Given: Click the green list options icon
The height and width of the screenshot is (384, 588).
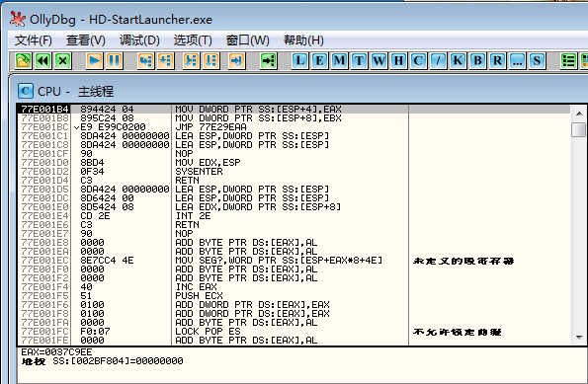Looking at the screenshot, I should [x=568, y=60].
